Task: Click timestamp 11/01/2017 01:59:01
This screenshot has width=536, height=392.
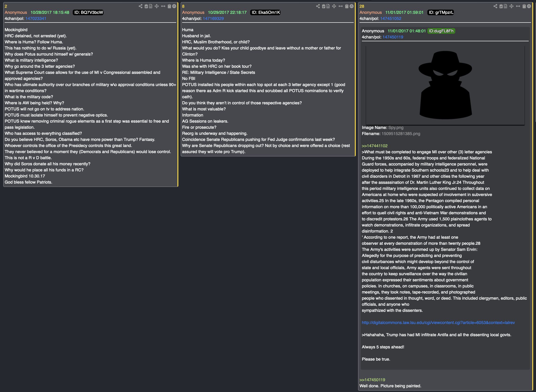Action: [404, 12]
